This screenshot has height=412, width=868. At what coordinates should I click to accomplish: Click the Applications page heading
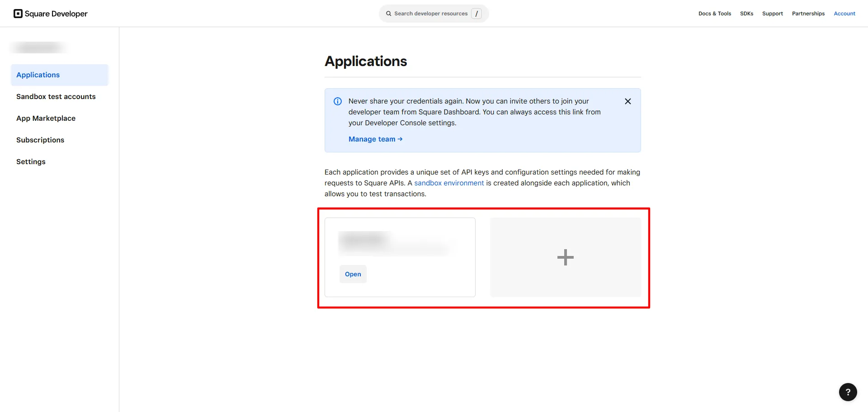click(x=366, y=62)
